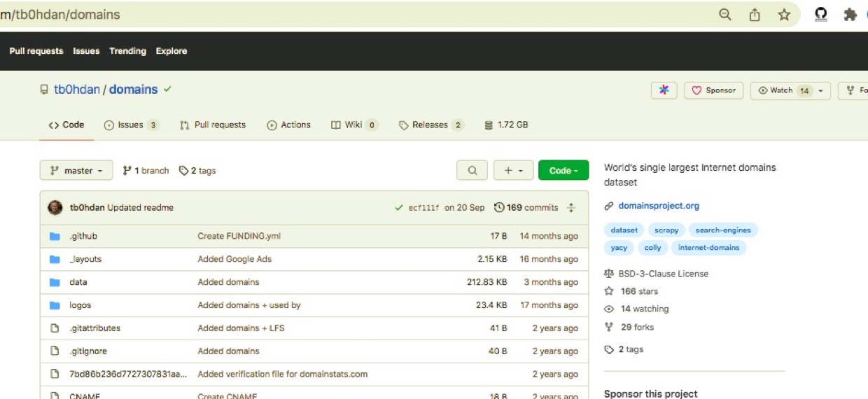This screenshot has width=868, height=399.
Task: Click the dataset topic tag
Action: tap(624, 230)
